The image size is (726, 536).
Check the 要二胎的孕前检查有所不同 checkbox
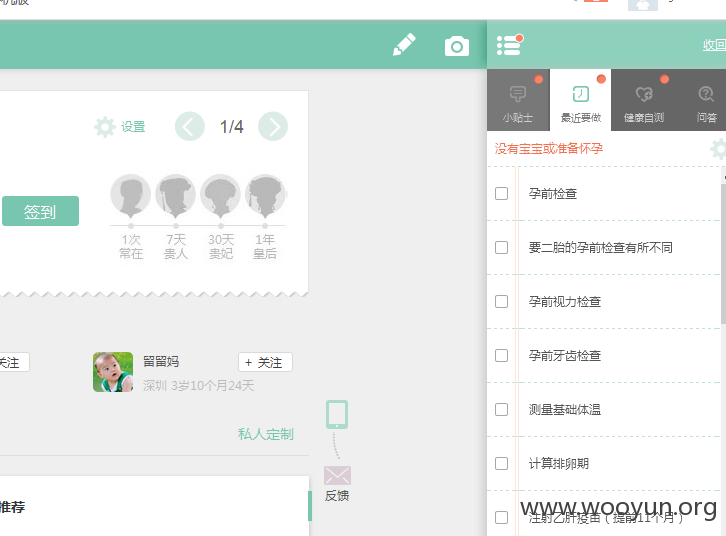(501, 248)
